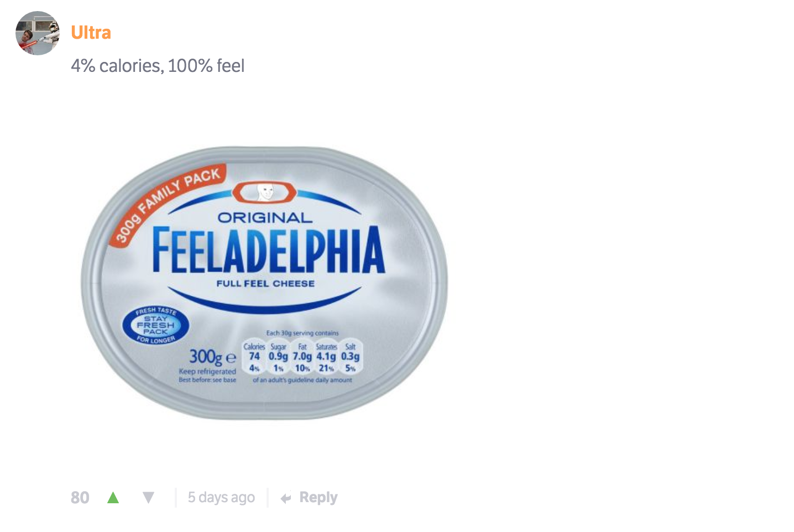The width and height of the screenshot is (794, 532).
Task: Click the orange-framed logo emblem above ORIGINAL
Action: (x=265, y=193)
